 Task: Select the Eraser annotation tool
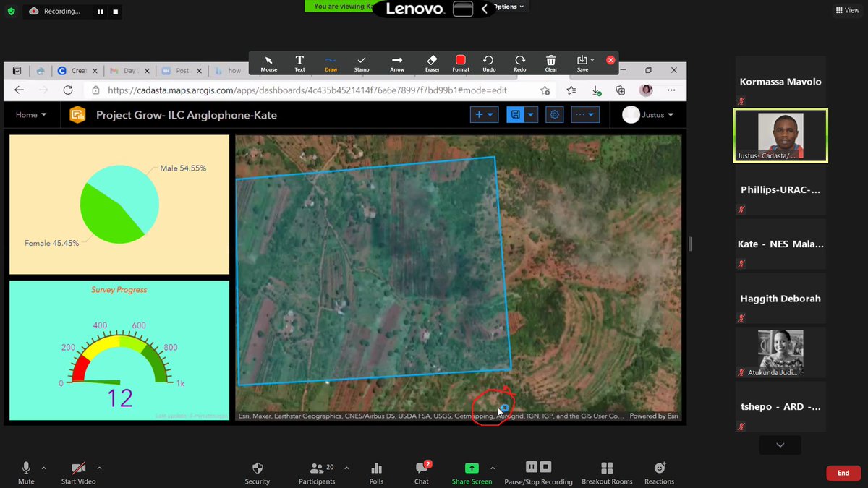click(x=432, y=63)
